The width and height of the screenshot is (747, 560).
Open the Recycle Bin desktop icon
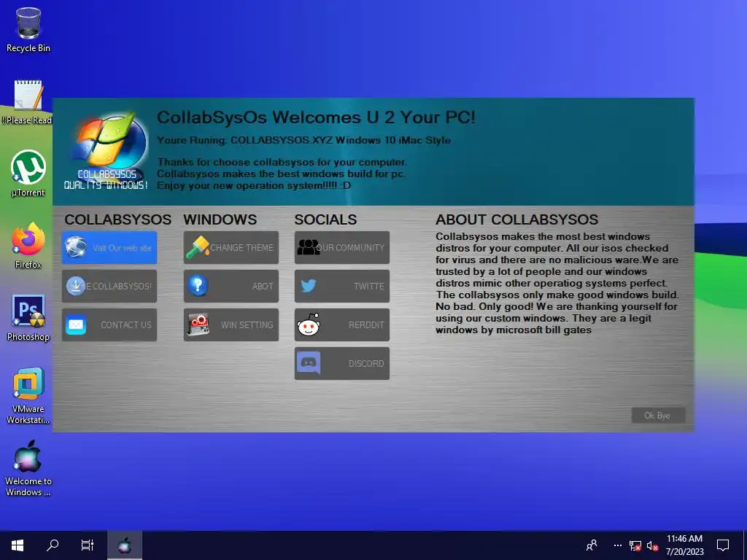point(28,29)
